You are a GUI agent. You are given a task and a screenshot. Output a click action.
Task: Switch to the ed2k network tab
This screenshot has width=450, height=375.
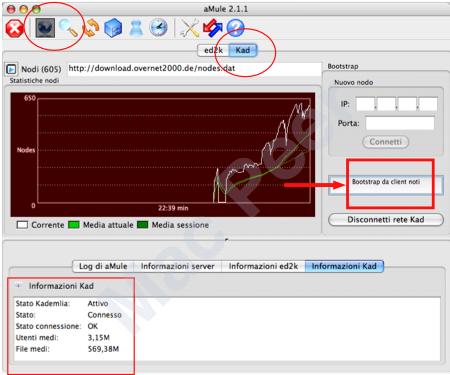(213, 50)
